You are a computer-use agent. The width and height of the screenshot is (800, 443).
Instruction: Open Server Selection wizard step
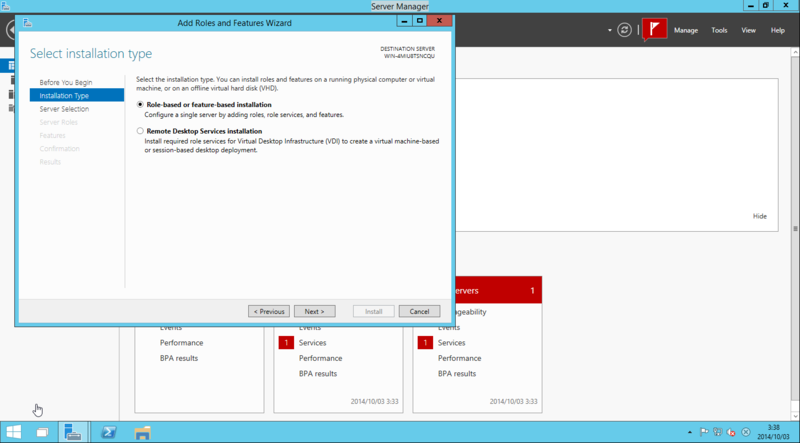(x=64, y=109)
